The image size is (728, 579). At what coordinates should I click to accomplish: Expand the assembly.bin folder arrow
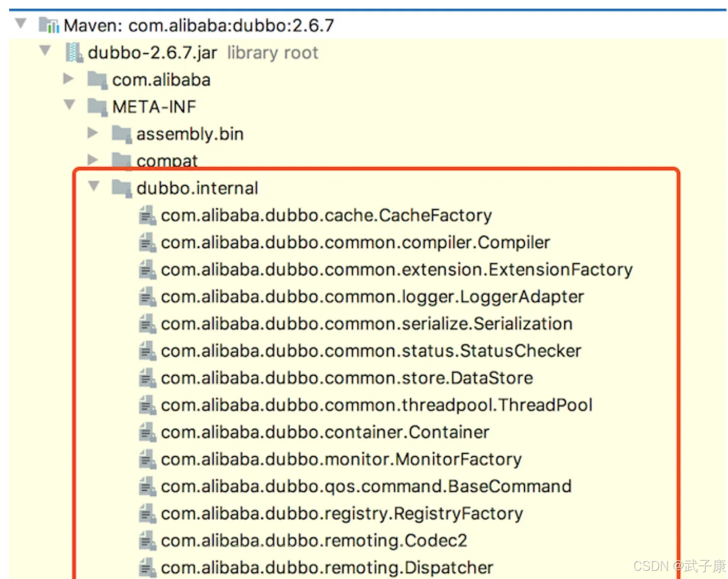(93, 133)
